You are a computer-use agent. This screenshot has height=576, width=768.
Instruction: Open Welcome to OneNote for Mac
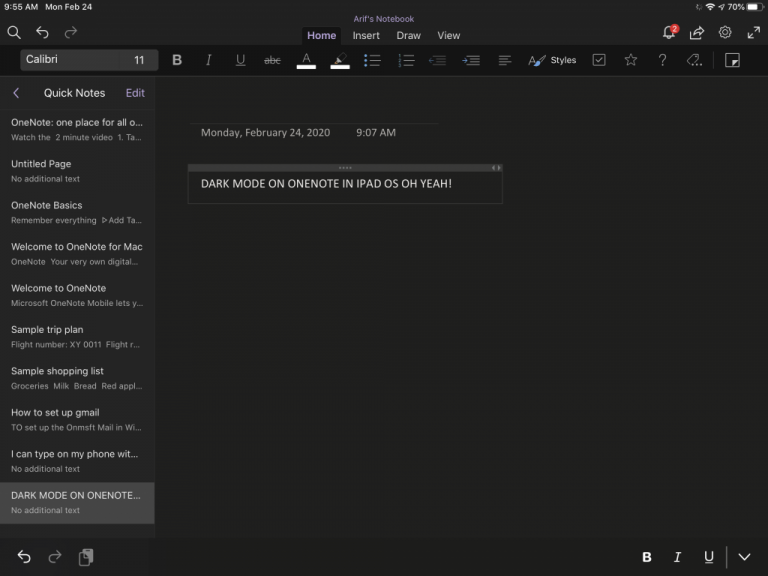(77, 254)
